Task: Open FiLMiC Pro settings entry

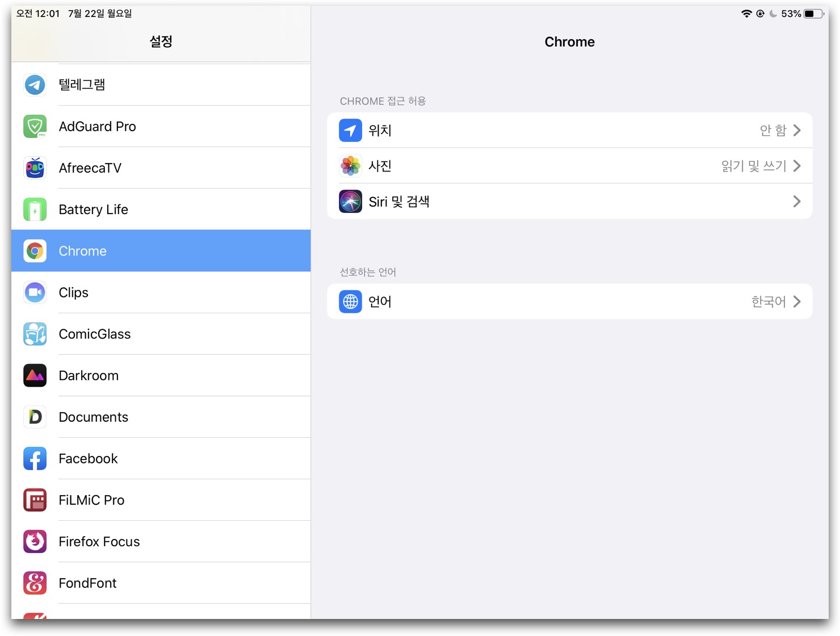Action: click(x=161, y=500)
